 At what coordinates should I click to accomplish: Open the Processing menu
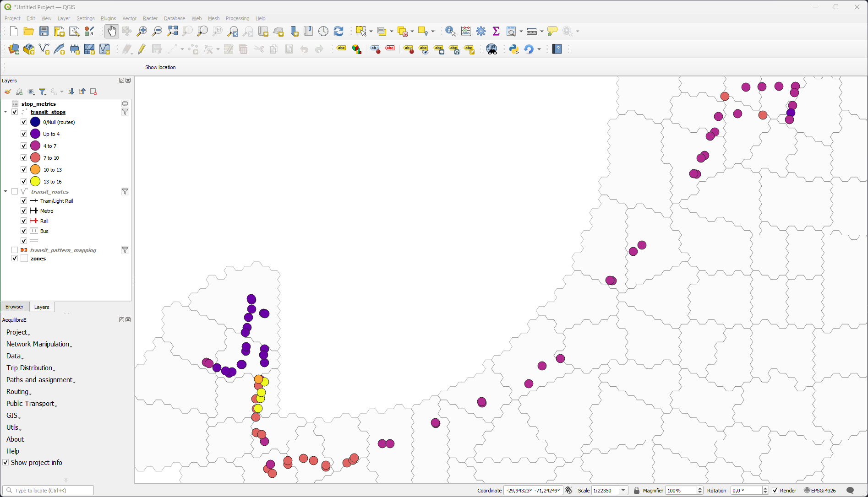[237, 18]
